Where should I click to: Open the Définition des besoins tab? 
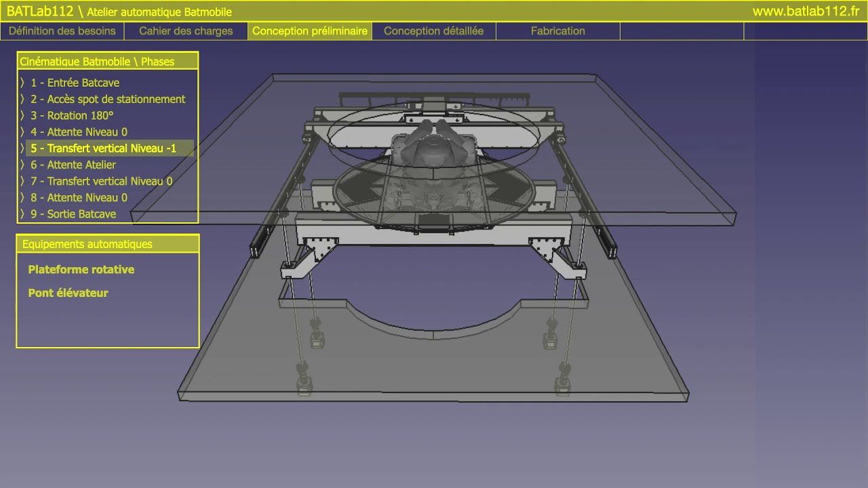62,31
